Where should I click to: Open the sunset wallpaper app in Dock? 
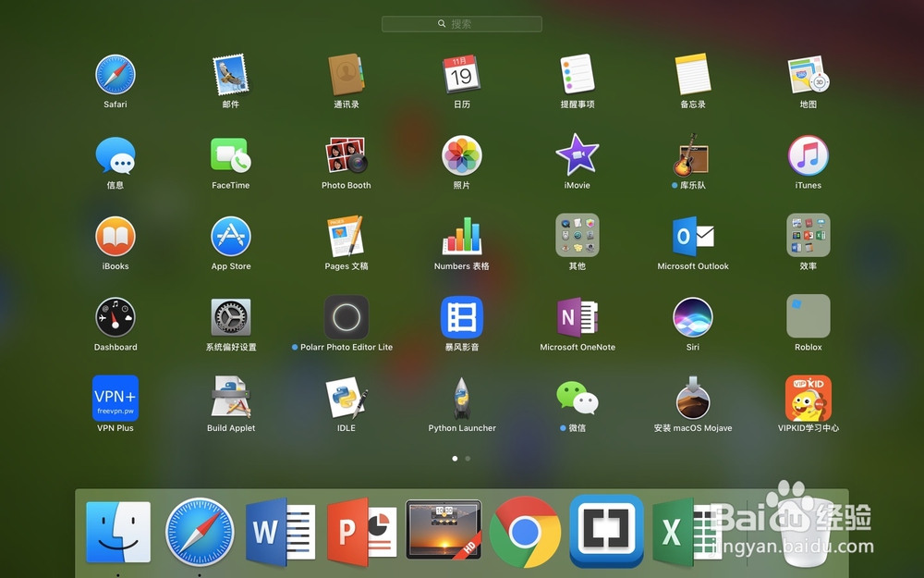pyautogui.click(x=444, y=530)
